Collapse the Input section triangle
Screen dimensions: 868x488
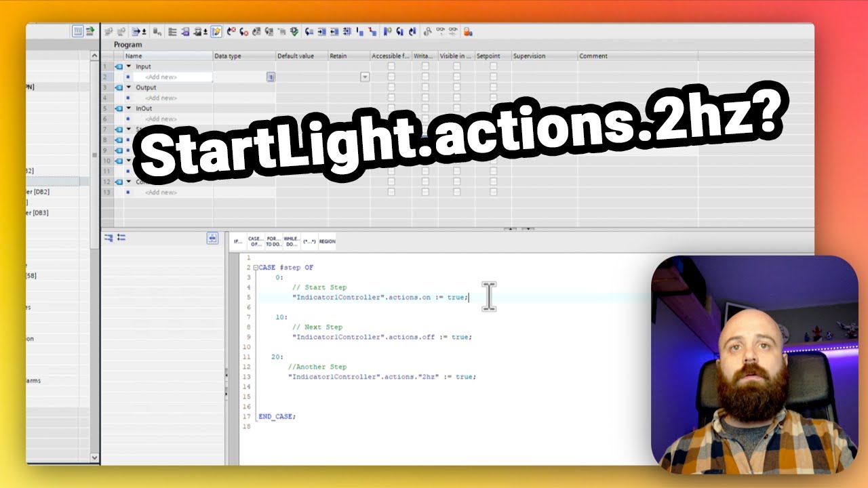(x=129, y=66)
